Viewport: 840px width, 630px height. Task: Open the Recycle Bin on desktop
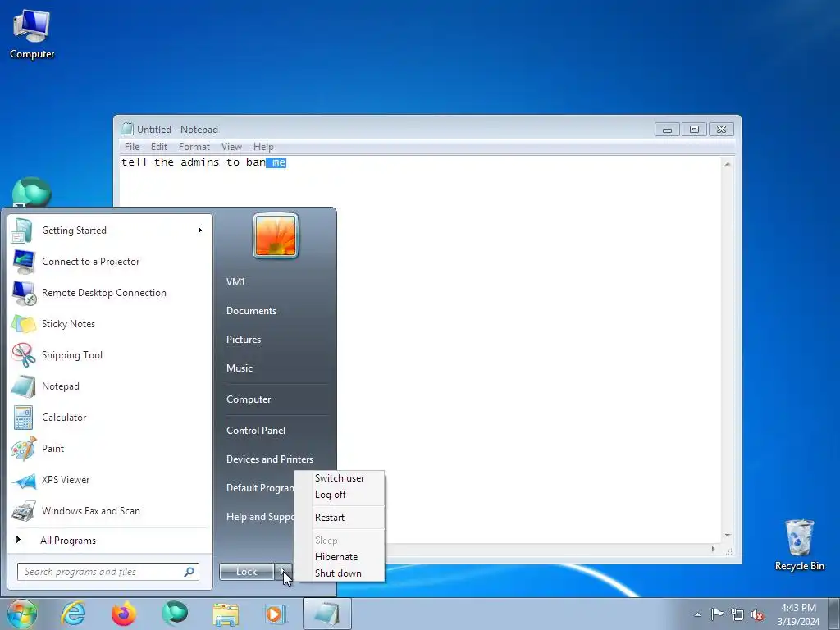(x=799, y=545)
